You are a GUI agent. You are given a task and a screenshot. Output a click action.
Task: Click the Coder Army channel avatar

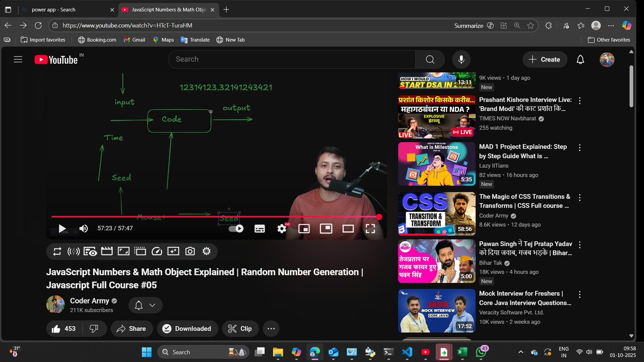(x=56, y=305)
